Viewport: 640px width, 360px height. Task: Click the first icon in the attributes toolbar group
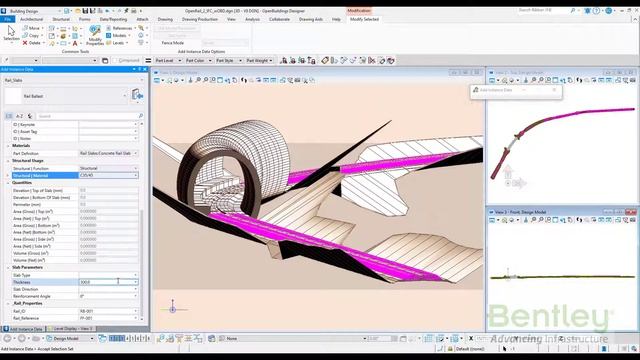coord(283,60)
